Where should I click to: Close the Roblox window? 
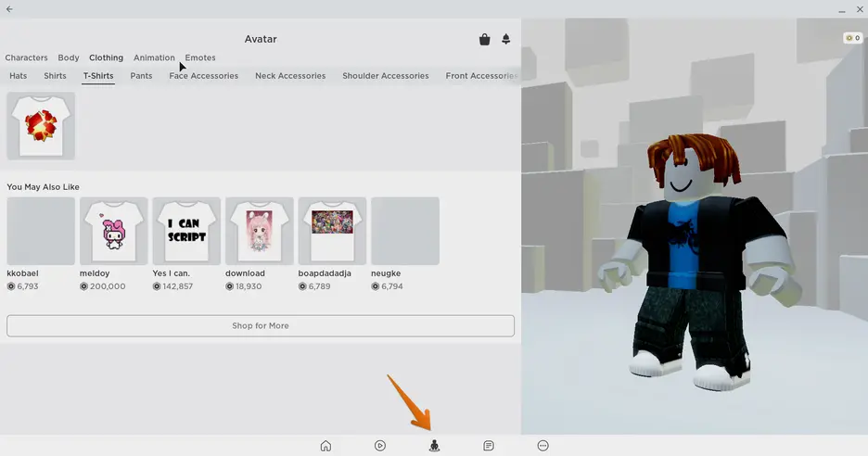[x=860, y=9]
